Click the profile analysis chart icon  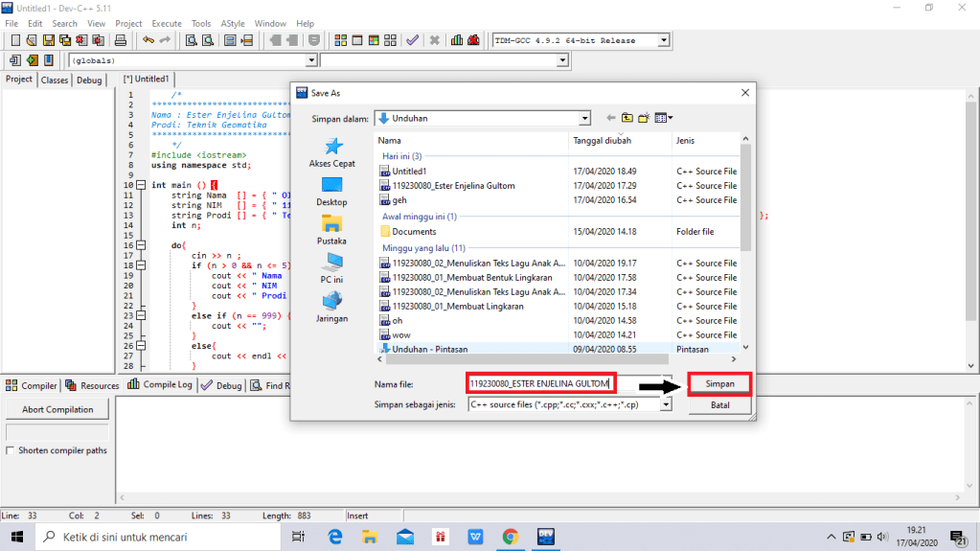457,40
